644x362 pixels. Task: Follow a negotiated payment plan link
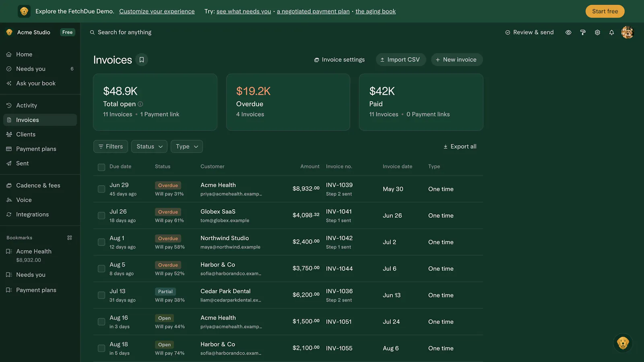point(313,11)
